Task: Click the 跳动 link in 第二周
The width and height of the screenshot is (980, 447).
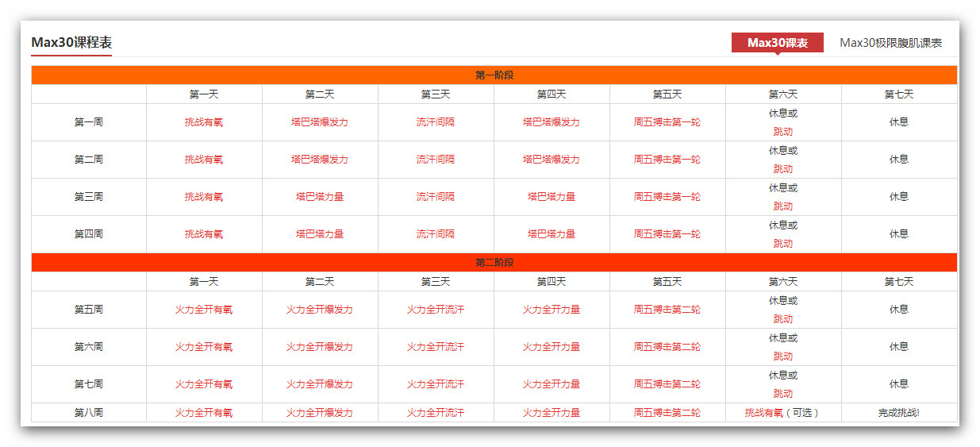Action: click(783, 169)
